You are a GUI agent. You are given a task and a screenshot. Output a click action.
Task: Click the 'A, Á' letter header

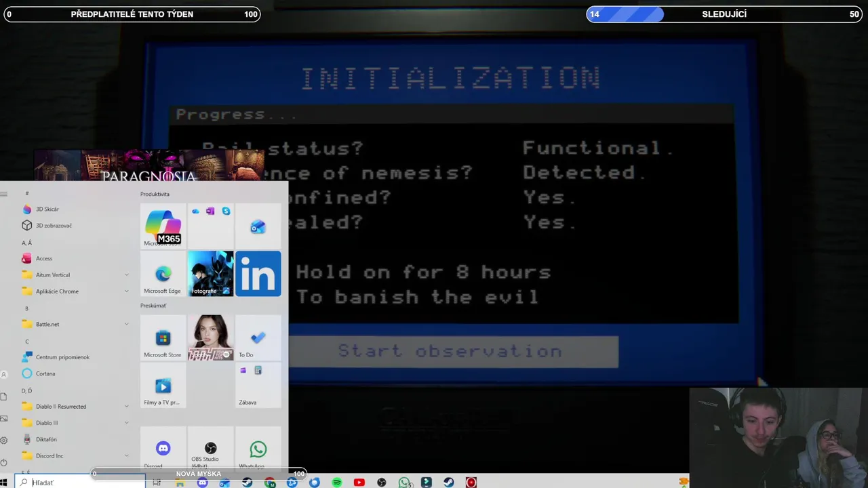pos(26,243)
